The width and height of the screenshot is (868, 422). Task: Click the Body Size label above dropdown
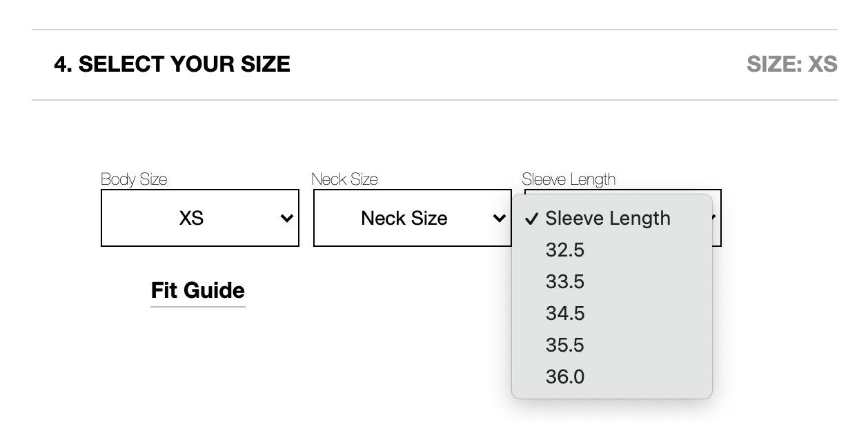coord(134,179)
